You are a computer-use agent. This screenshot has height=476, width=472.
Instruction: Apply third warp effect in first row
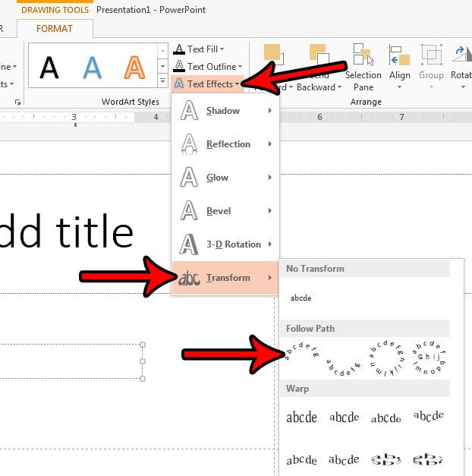coord(386,418)
